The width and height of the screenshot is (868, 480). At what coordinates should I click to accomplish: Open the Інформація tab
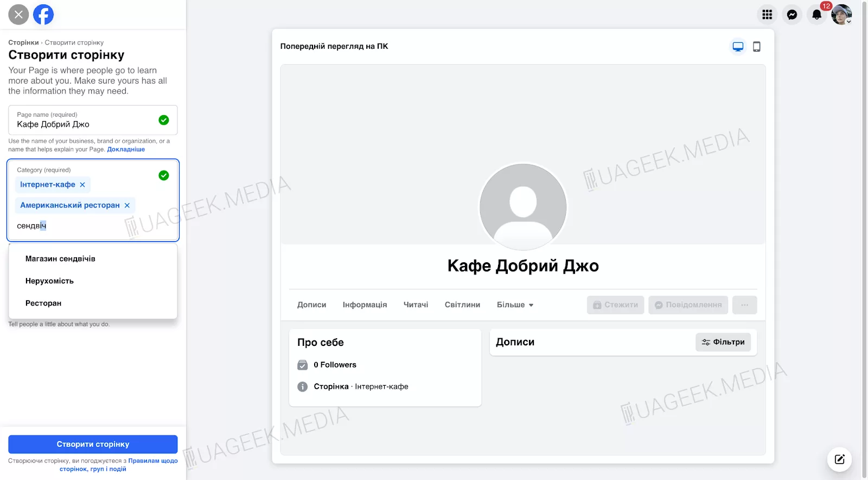point(365,305)
